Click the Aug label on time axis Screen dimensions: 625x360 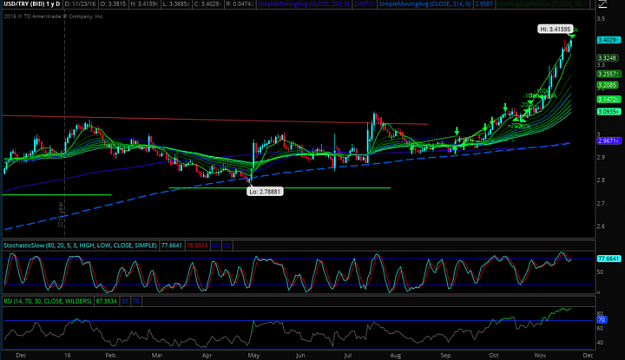395,355
